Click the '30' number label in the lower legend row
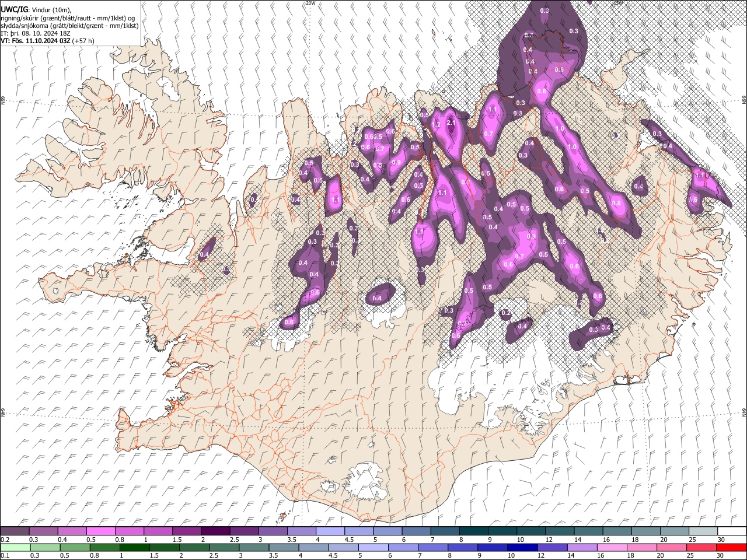 pos(720,556)
